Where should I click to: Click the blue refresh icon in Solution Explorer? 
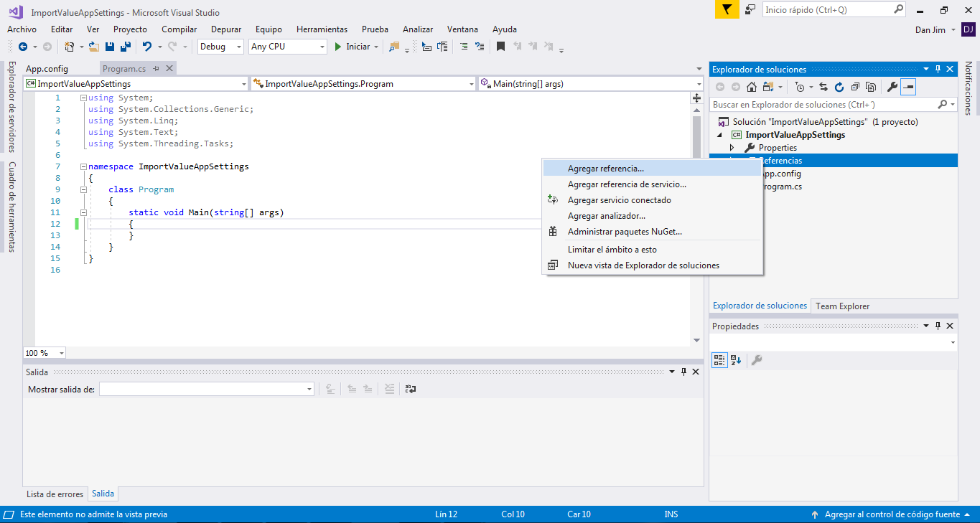click(x=839, y=87)
